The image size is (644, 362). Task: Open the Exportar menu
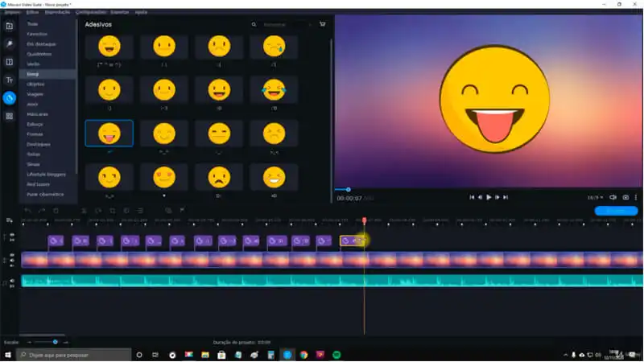click(119, 12)
